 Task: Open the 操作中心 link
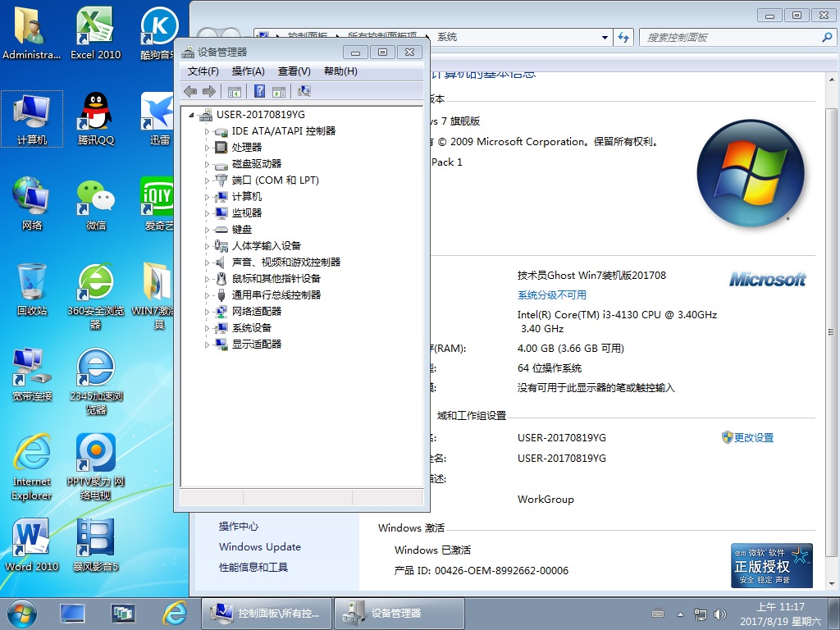point(239,527)
